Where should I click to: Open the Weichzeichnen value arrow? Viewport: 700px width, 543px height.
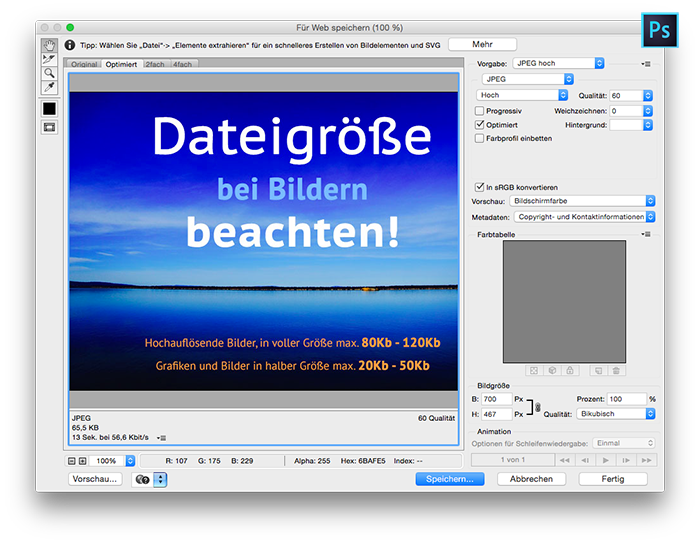[x=648, y=111]
